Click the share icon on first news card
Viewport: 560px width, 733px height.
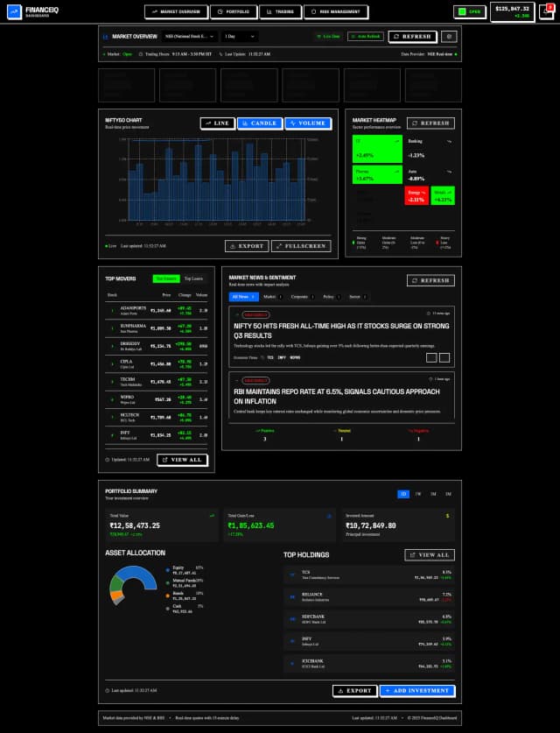[x=444, y=357]
